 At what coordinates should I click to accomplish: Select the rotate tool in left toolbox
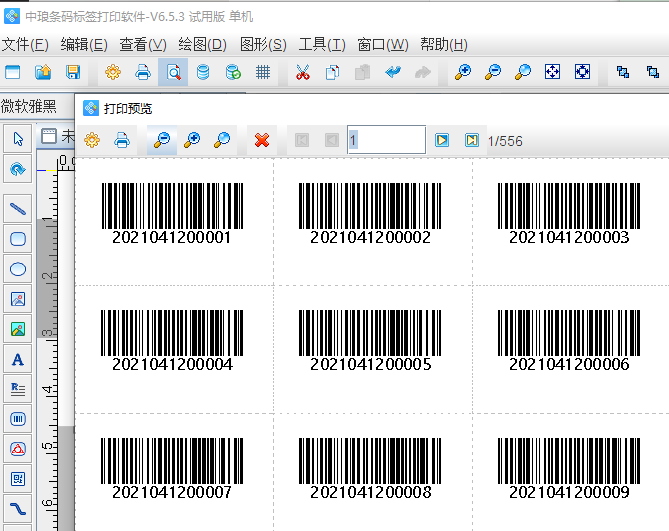(17, 169)
